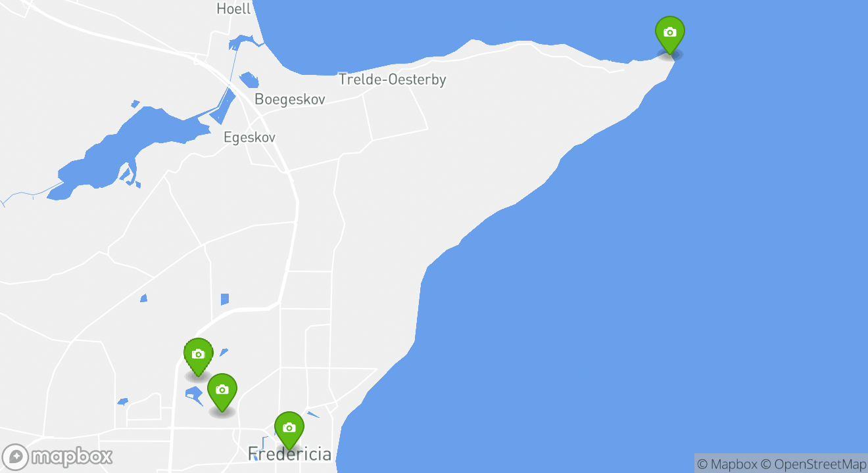Open the camera pin nearest the Fredericia label

[289, 430]
